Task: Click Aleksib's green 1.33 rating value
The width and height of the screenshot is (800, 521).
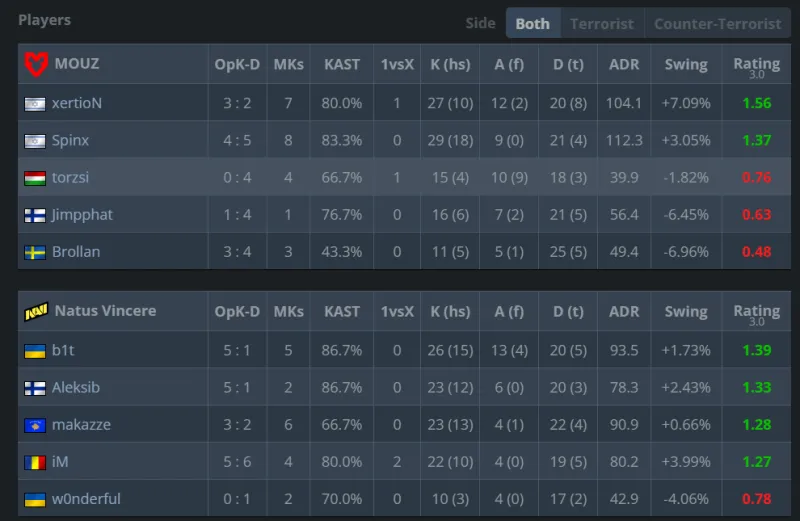Action: pos(756,387)
